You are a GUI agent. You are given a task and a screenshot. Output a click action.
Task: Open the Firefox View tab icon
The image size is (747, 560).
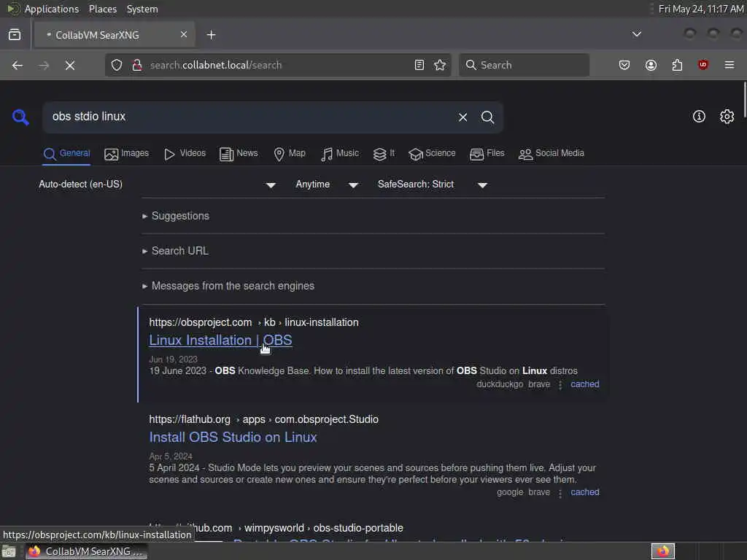tap(15, 35)
